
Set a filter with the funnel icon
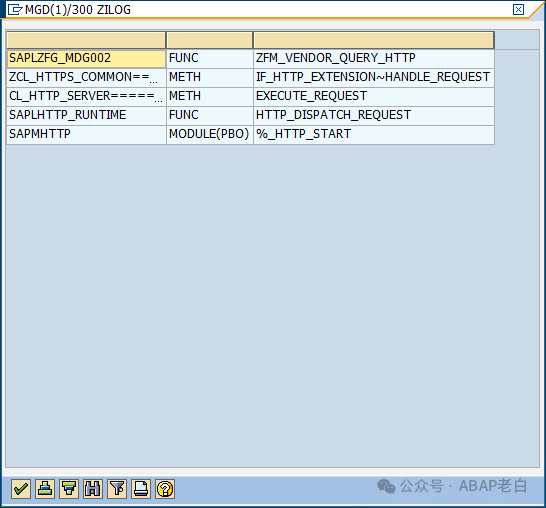point(117,489)
